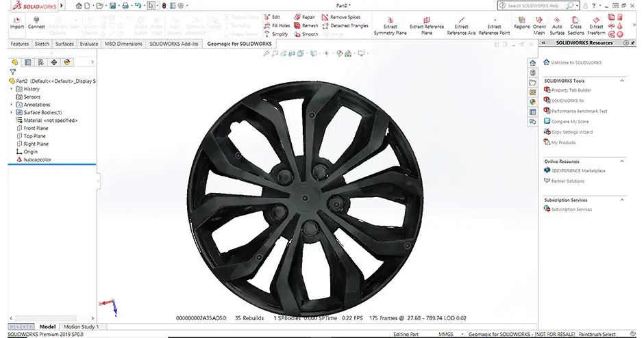Click the Performance Benchmark Test link
This screenshot has width=644, height=338.
click(x=579, y=111)
